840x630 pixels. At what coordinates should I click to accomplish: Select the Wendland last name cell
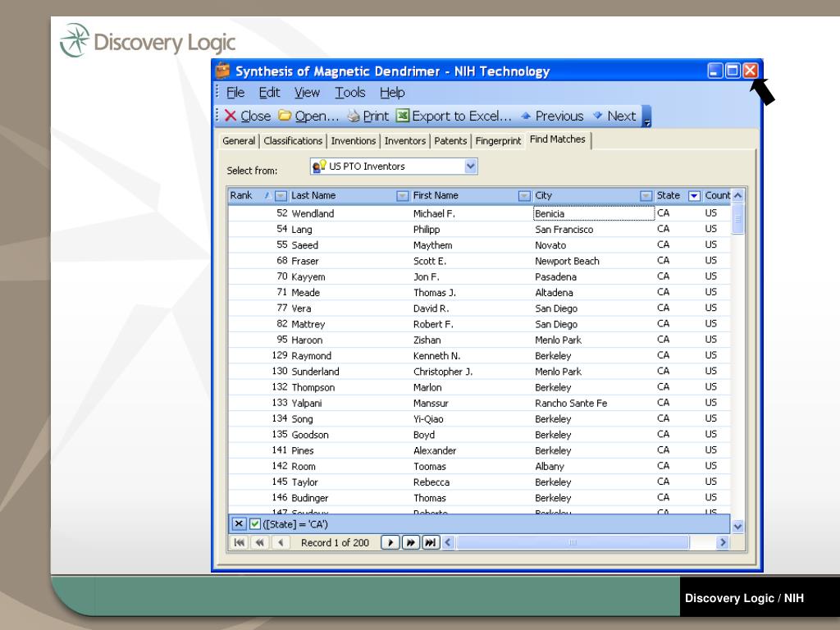[349, 213]
